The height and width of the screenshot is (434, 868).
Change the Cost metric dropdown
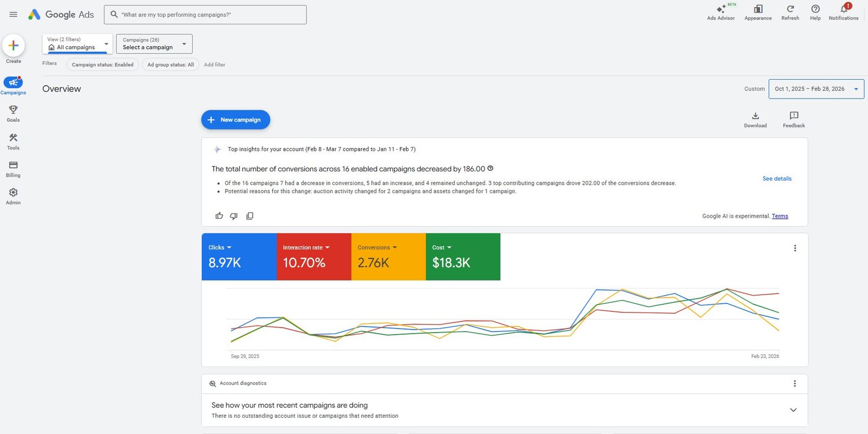point(442,247)
